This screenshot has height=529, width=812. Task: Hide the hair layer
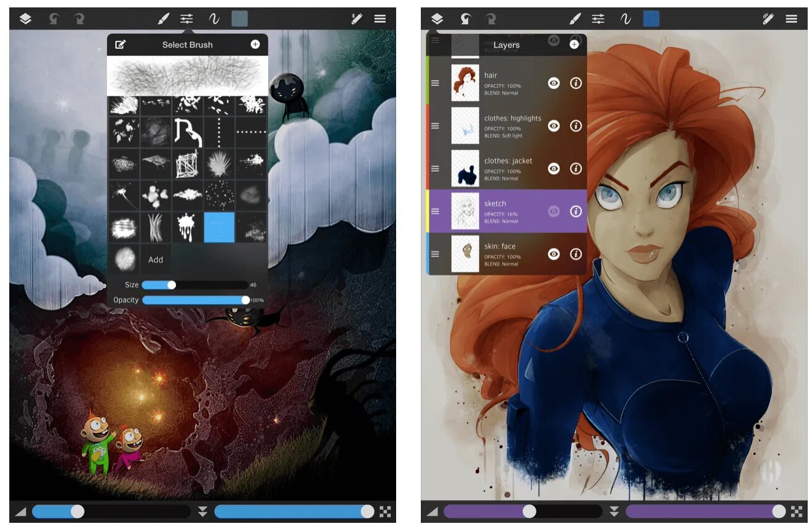(x=554, y=83)
